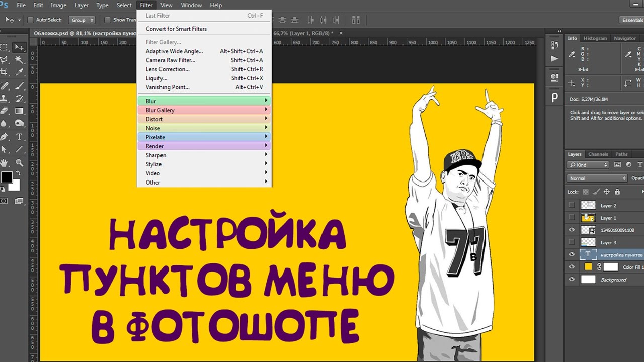Select the Gradient tool
Screen dimensions: 644x362
click(19, 111)
